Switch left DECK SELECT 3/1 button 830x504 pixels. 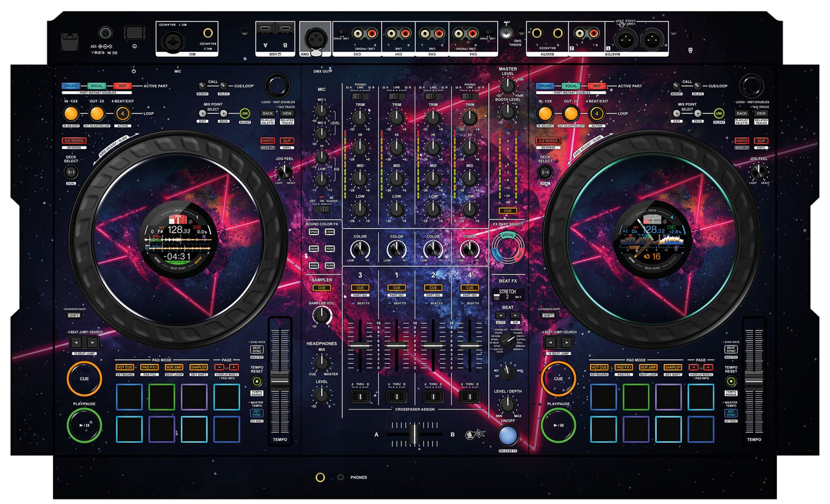point(71,173)
